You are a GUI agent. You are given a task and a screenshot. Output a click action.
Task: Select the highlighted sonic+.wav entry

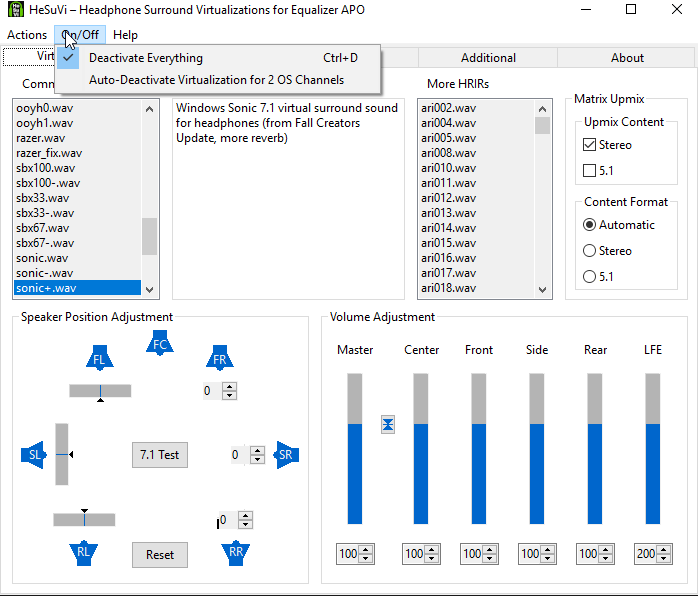pos(77,288)
